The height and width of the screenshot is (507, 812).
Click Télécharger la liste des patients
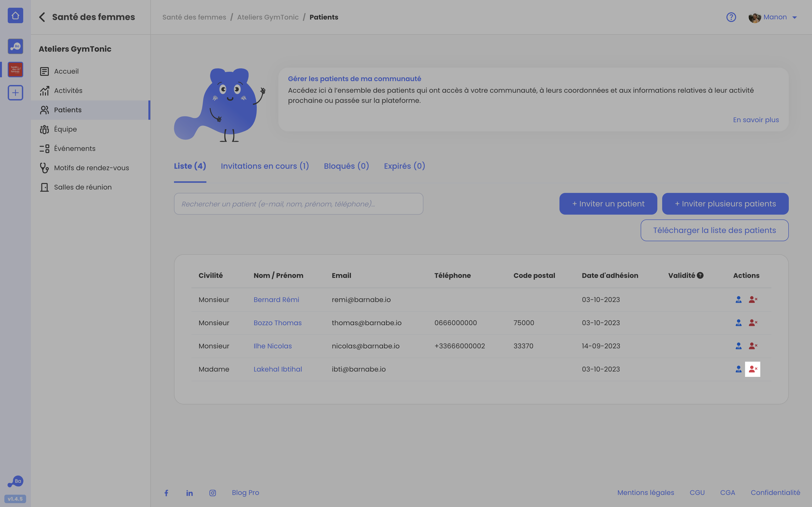714,230
